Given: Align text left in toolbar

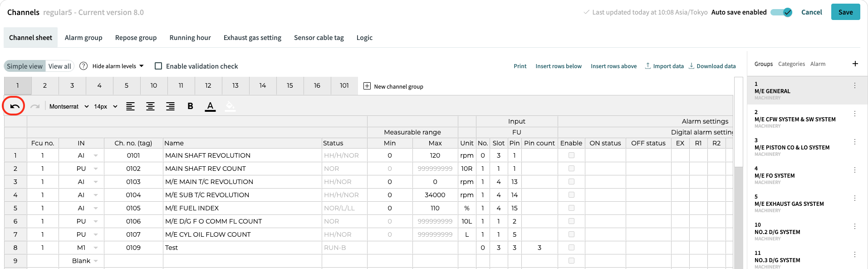Looking at the screenshot, I should pyautogui.click(x=130, y=106).
